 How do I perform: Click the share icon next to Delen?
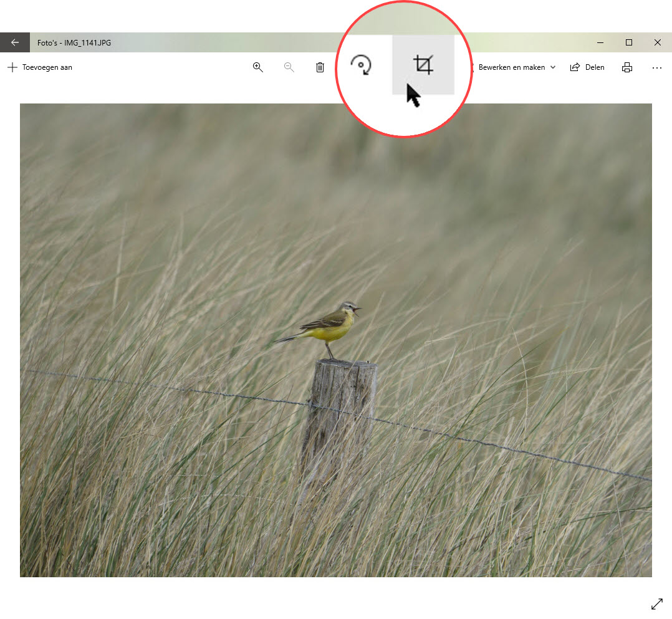click(575, 67)
